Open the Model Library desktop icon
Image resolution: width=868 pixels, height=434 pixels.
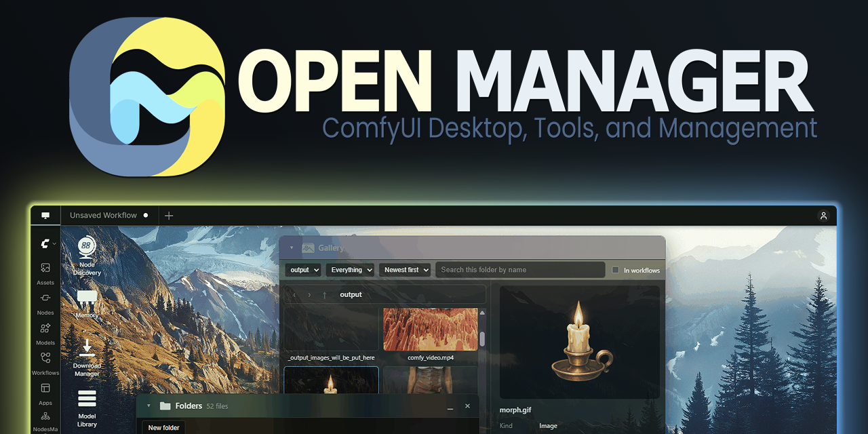[87, 409]
